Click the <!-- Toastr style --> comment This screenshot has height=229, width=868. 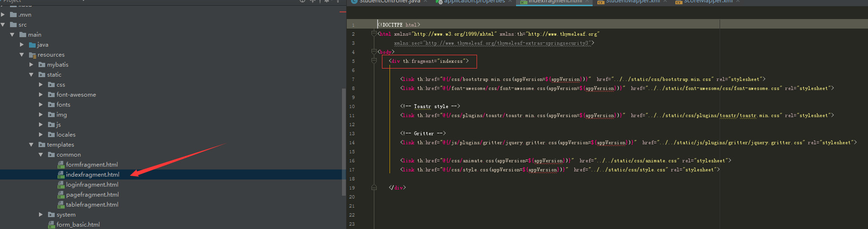coord(430,107)
